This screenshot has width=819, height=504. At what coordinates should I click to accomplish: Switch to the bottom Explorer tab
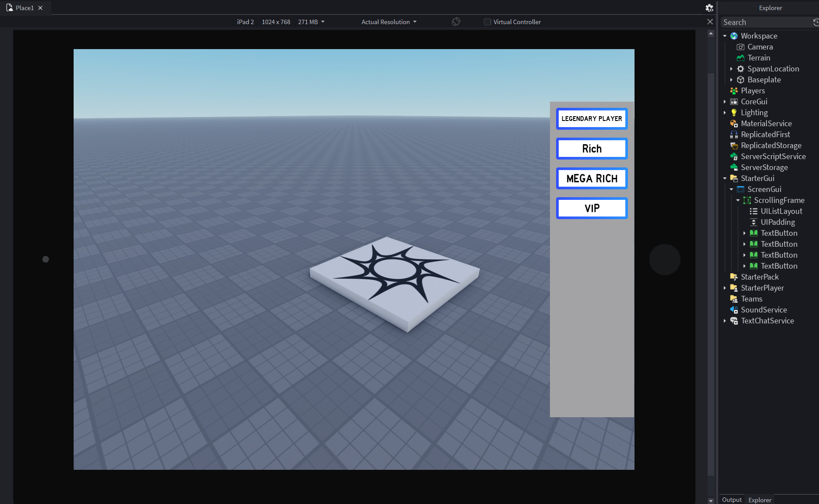760,500
